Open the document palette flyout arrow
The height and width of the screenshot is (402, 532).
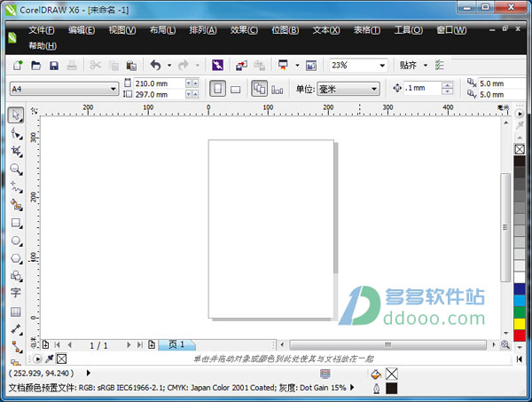point(37,359)
